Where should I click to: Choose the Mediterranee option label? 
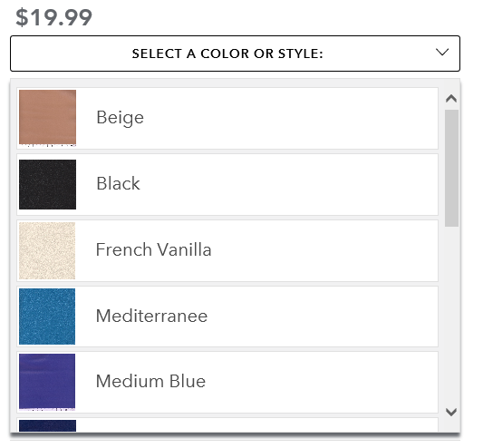tap(152, 316)
